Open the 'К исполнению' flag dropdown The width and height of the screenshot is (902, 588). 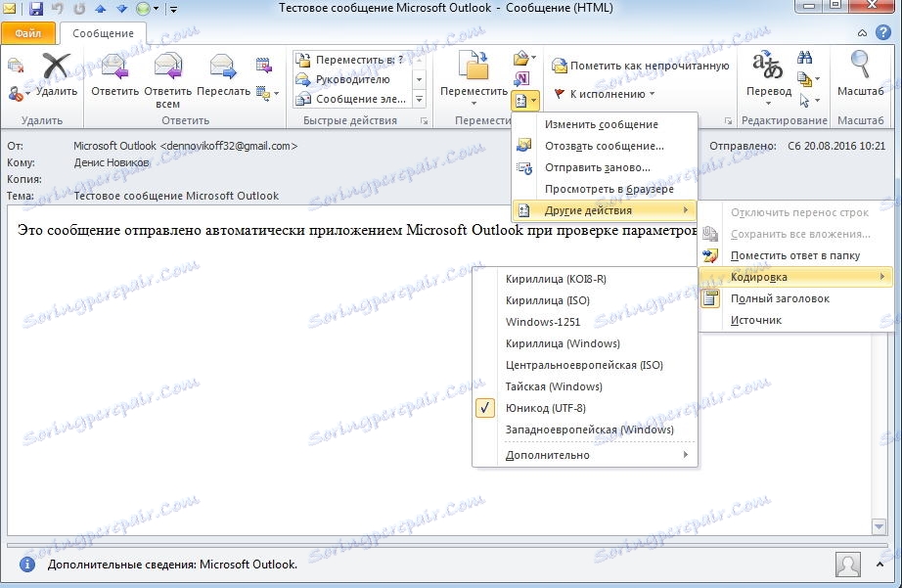click(x=604, y=94)
